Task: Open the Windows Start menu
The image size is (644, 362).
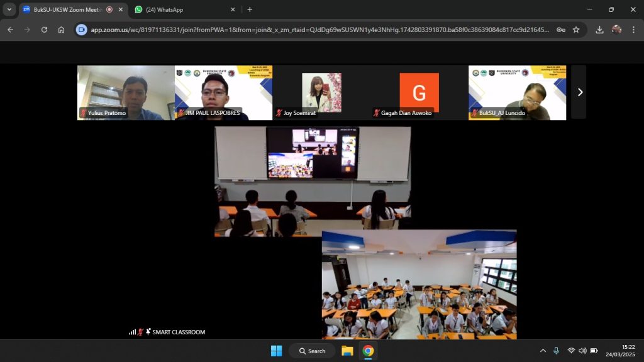Action: tap(276, 351)
